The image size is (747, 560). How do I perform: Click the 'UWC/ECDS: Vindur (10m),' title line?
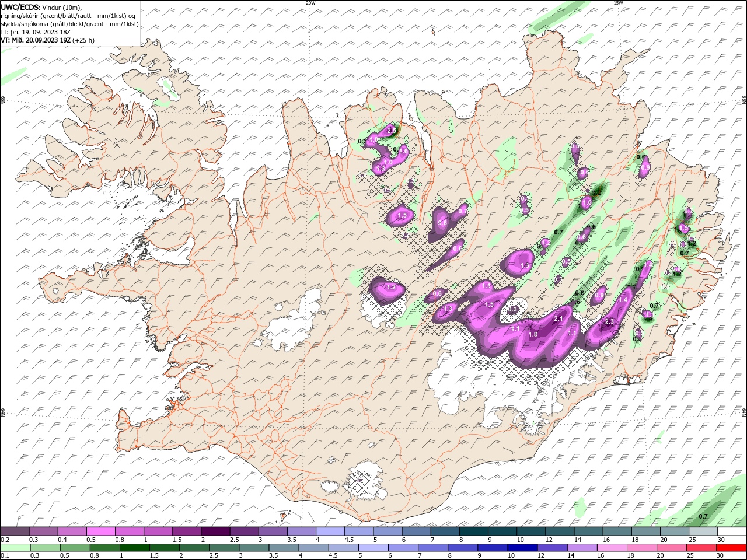(x=41, y=7)
